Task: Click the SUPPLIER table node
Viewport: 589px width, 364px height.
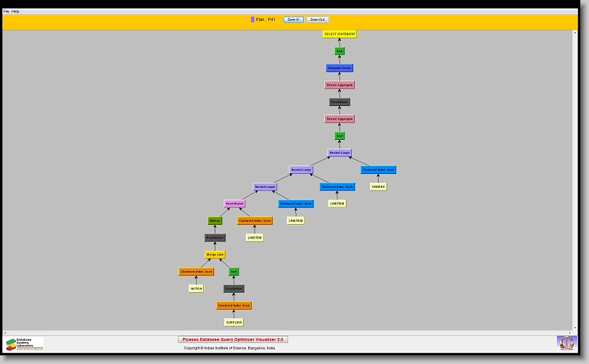Action: 234,322
